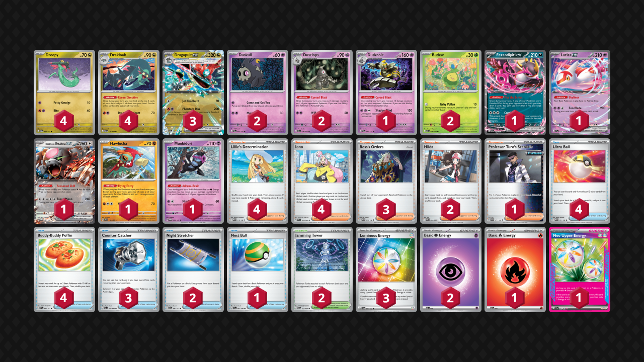Click the Fezandipiti ex card
The width and height of the screenshot is (644, 362).
click(515, 93)
